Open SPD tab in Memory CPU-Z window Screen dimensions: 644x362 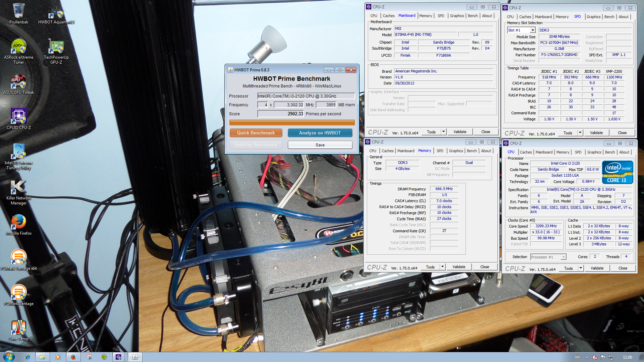click(440, 151)
